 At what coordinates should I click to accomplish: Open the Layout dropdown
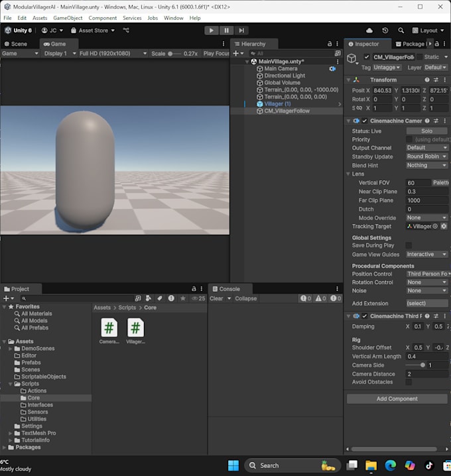tap(428, 30)
